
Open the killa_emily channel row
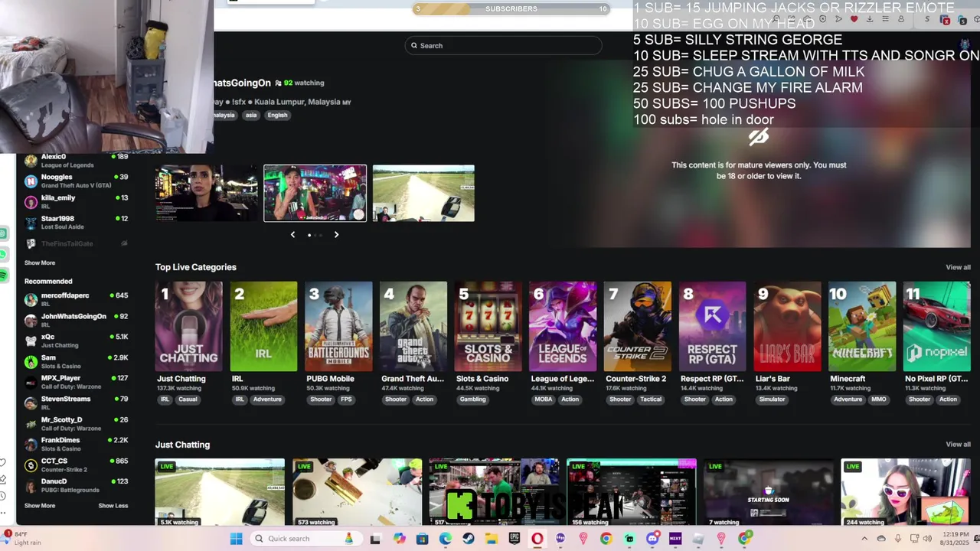pyautogui.click(x=75, y=202)
